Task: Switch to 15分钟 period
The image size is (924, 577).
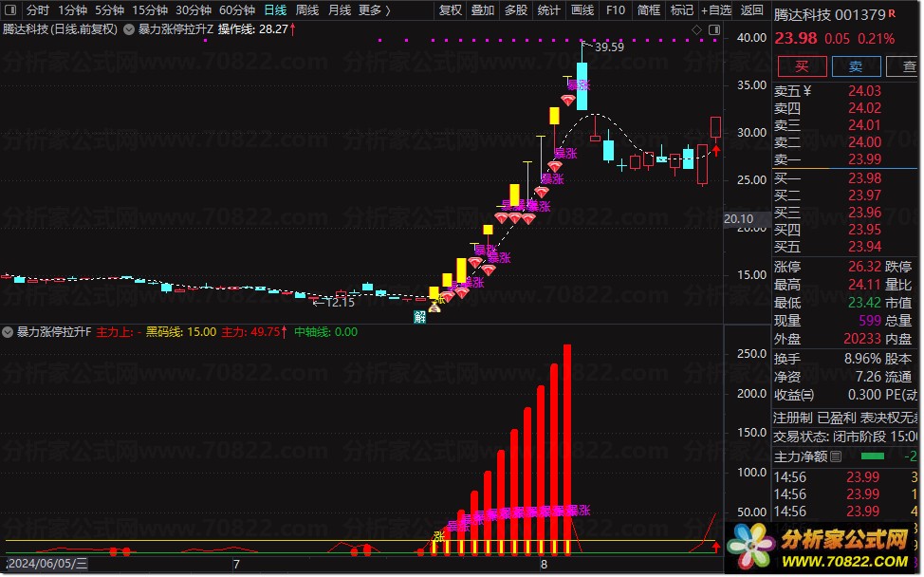Action: pos(150,10)
